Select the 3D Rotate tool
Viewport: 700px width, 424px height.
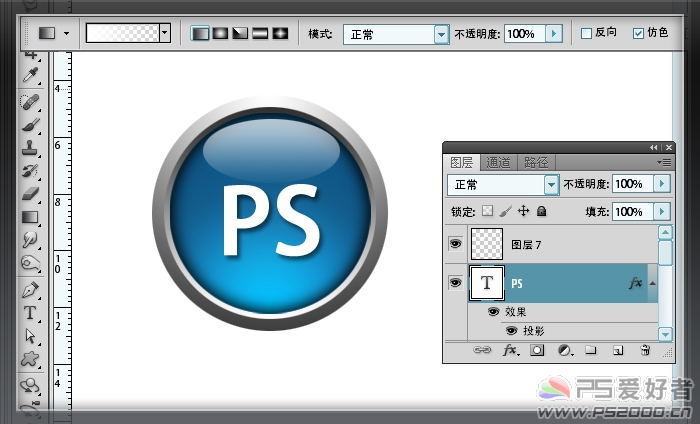[30, 386]
